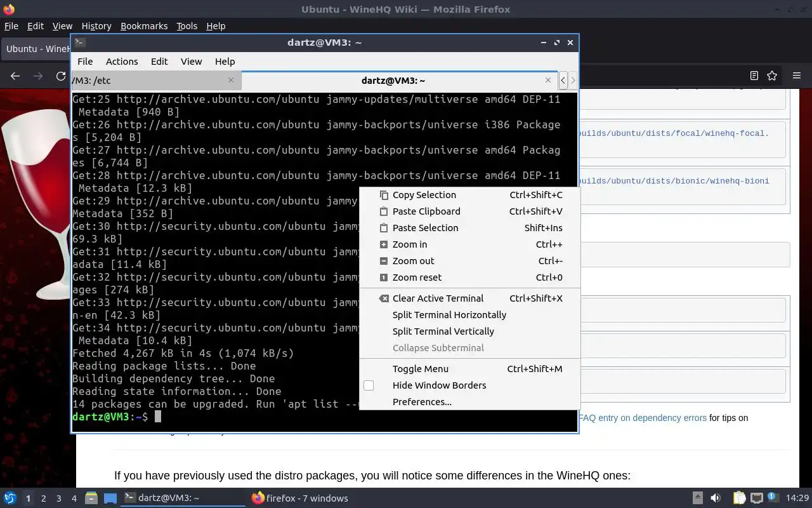Close the active dartz@VM3: ~ tab

click(x=548, y=80)
